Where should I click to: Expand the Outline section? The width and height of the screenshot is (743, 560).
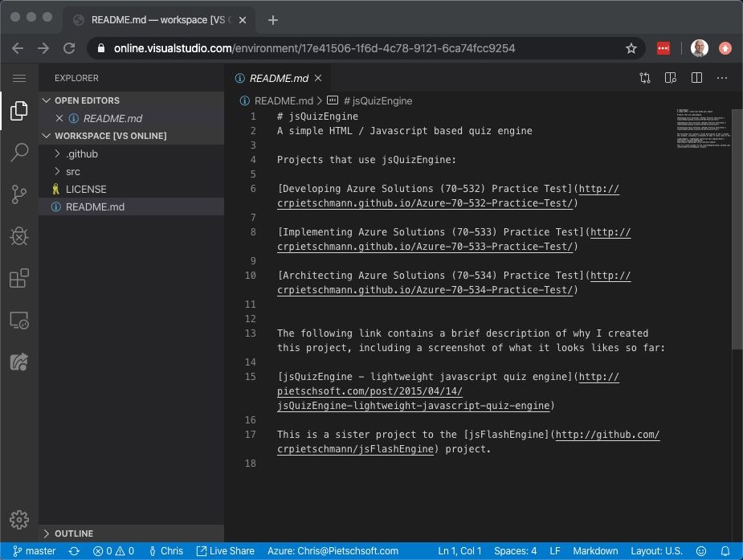131,533
